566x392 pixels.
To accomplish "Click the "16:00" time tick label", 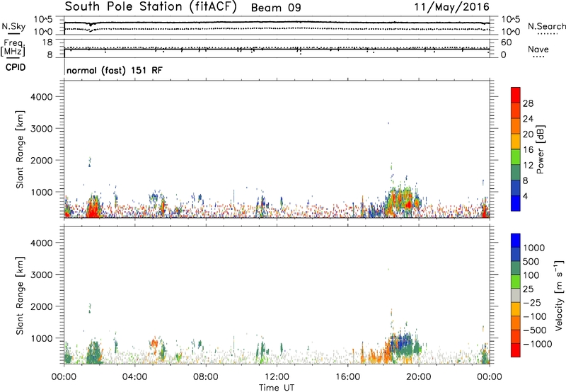I will coord(347,377).
